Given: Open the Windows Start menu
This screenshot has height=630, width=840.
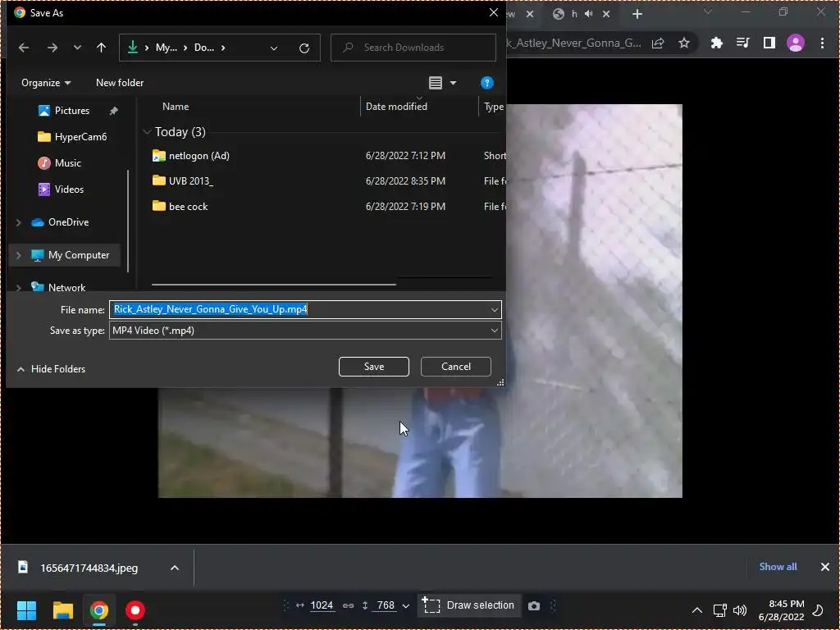Looking at the screenshot, I should (x=26, y=610).
